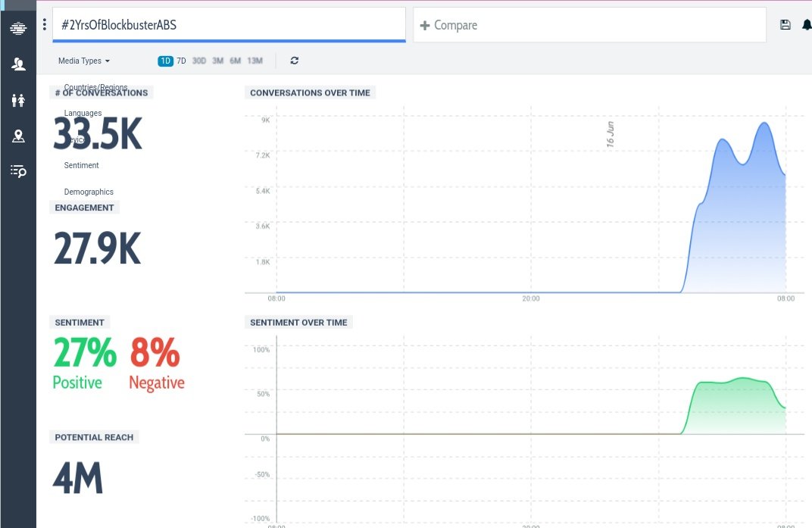Click the #2YrsOfBlockbusterABS search field
The image size is (812, 528).
(x=229, y=25)
